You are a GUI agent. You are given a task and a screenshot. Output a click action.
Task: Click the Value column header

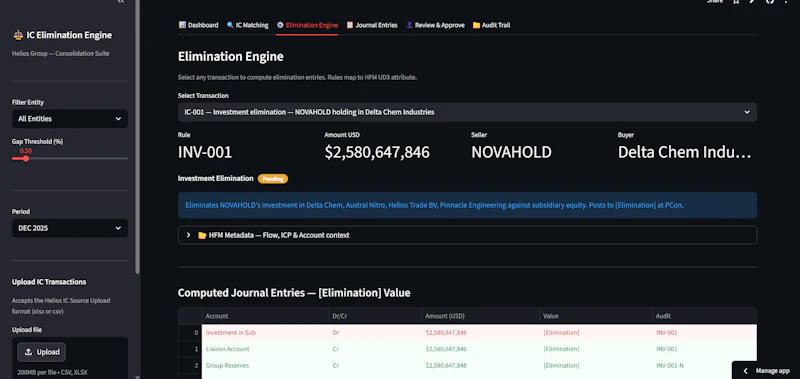point(595,316)
